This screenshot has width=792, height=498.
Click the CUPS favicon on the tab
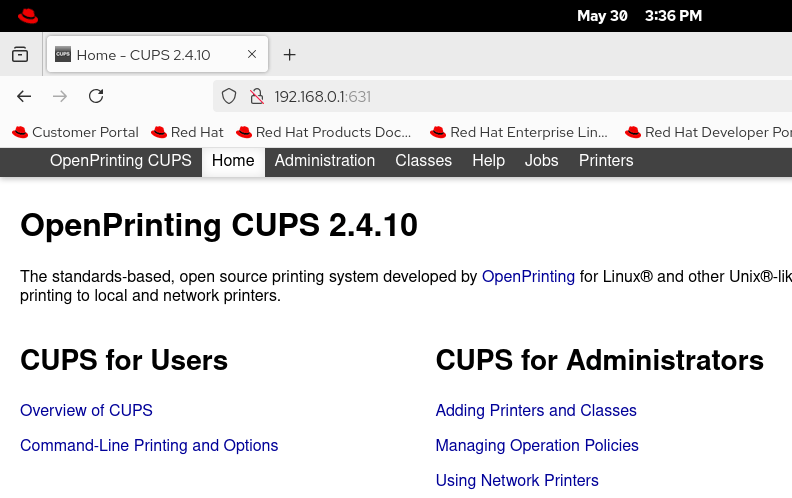[63, 55]
